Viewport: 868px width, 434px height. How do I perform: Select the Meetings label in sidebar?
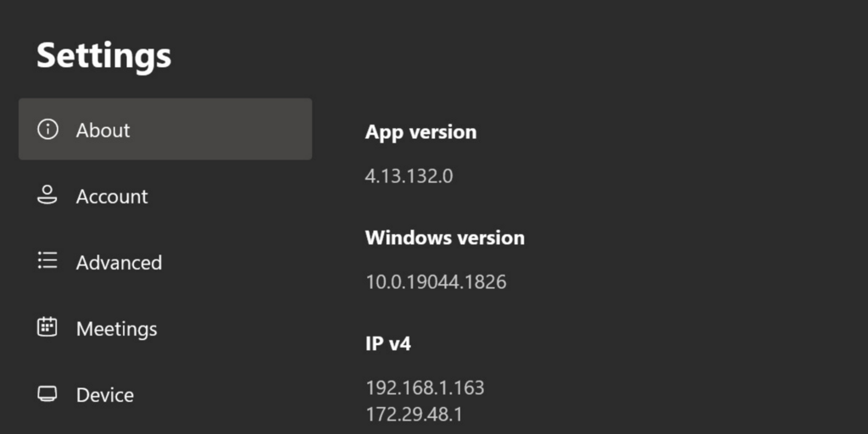click(x=117, y=329)
